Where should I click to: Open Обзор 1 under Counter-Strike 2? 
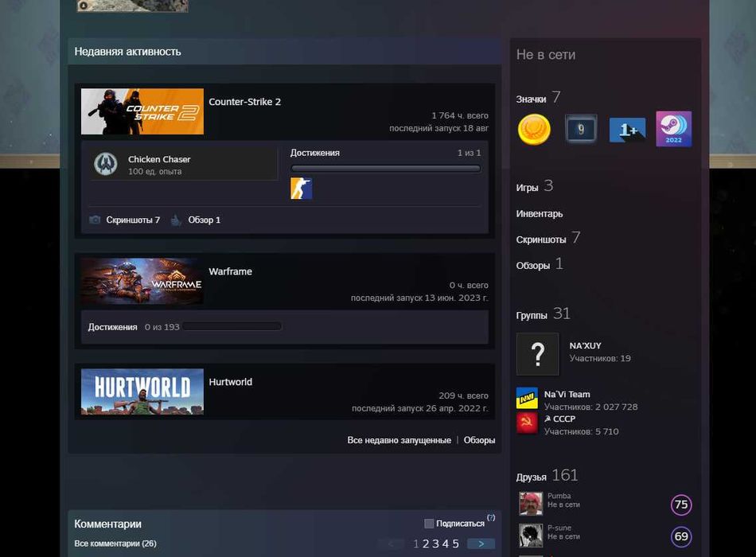point(204,220)
